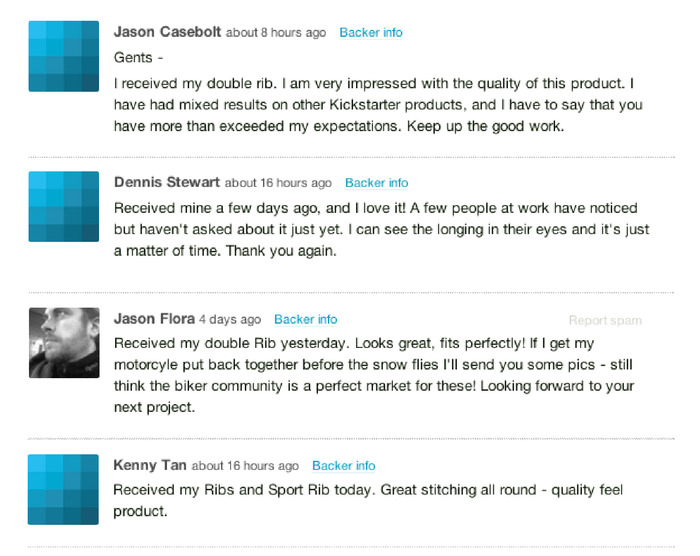Select Dennis Stewart's 'about 16 hours ago' timestamp
The image size is (700, 556).
pos(278,183)
